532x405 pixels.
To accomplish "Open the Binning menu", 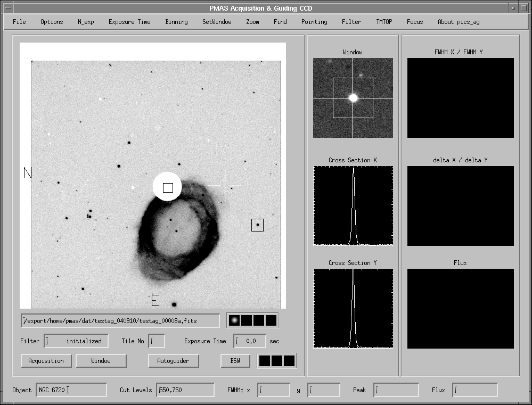I will pos(176,22).
